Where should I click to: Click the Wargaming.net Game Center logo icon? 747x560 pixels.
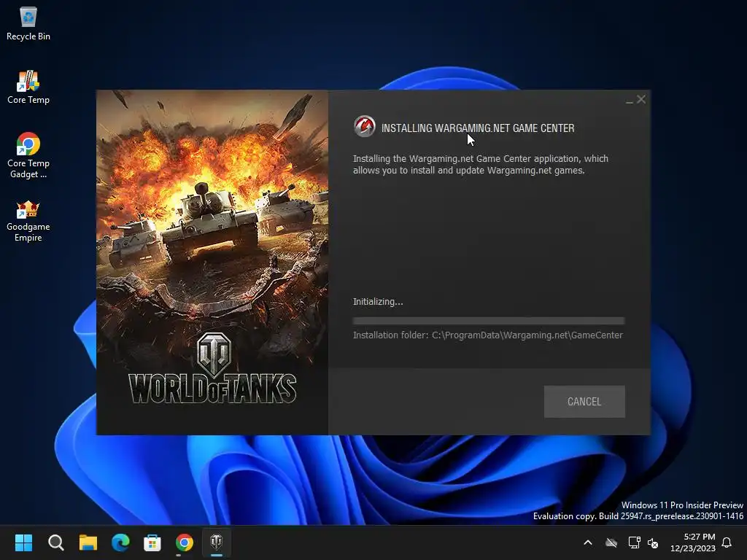[365, 127]
